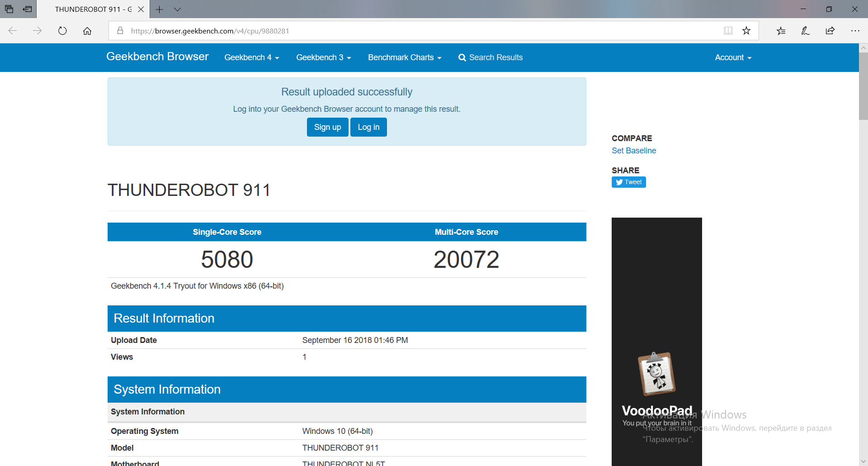Viewport: 868px width, 466px height.
Task: Click the Result uploaded successfully message
Action: tap(347, 92)
